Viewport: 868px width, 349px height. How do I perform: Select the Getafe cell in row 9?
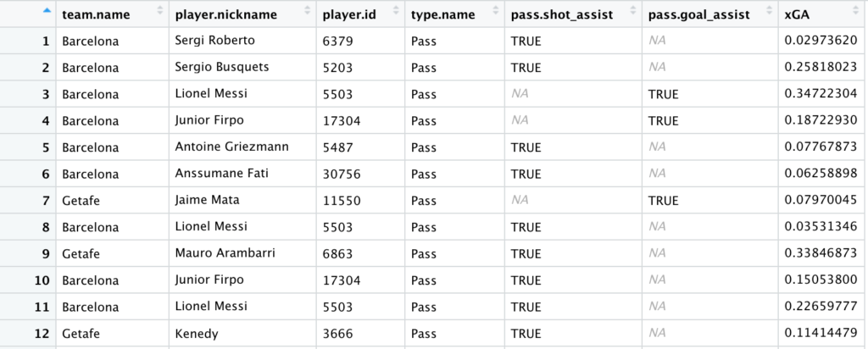[113, 253]
